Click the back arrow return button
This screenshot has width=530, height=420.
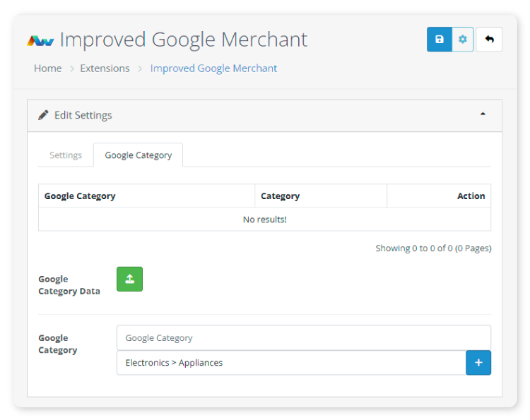[x=489, y=40]
